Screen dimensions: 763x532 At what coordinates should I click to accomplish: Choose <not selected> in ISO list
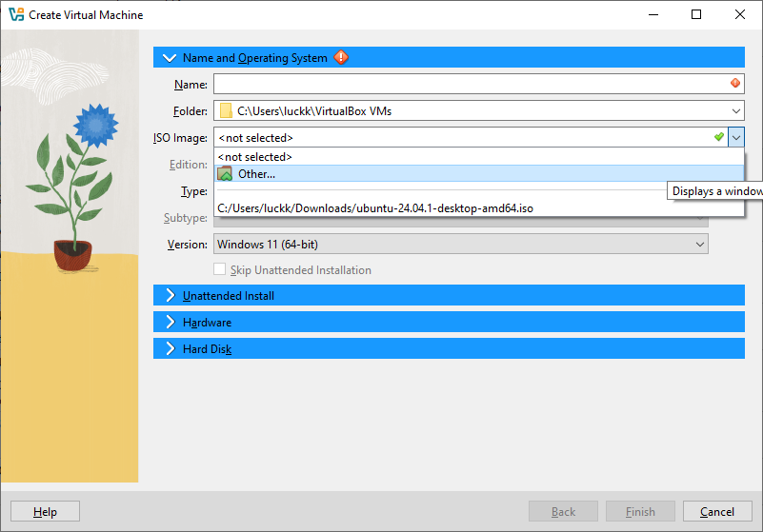255,157
